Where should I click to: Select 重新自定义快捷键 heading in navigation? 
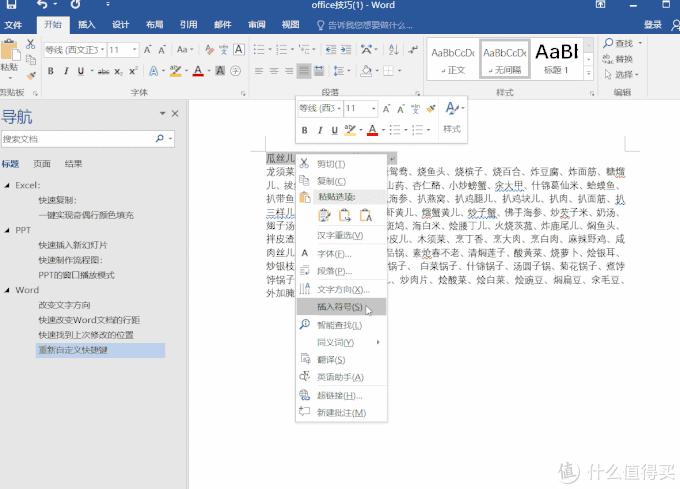pos(100,350)
